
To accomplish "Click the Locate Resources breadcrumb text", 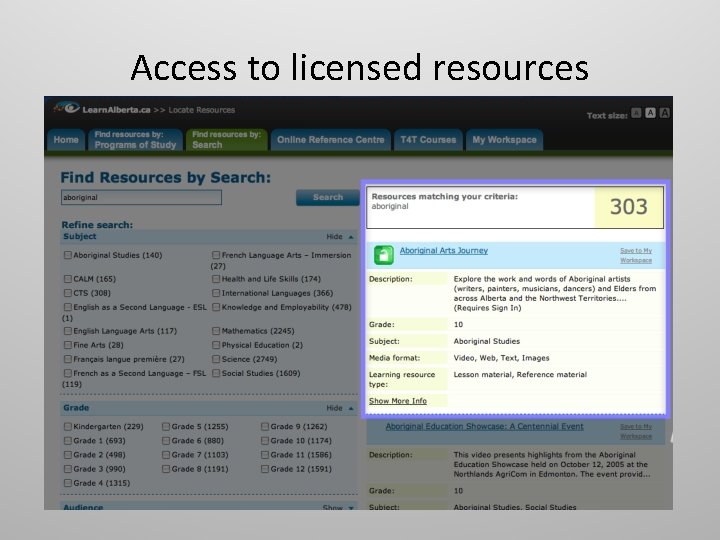I will pos(202,110).
